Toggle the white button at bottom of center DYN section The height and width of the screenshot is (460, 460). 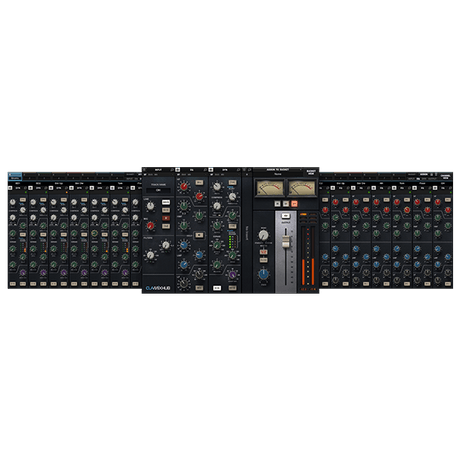pyautogui.click(x=217, y=288)
